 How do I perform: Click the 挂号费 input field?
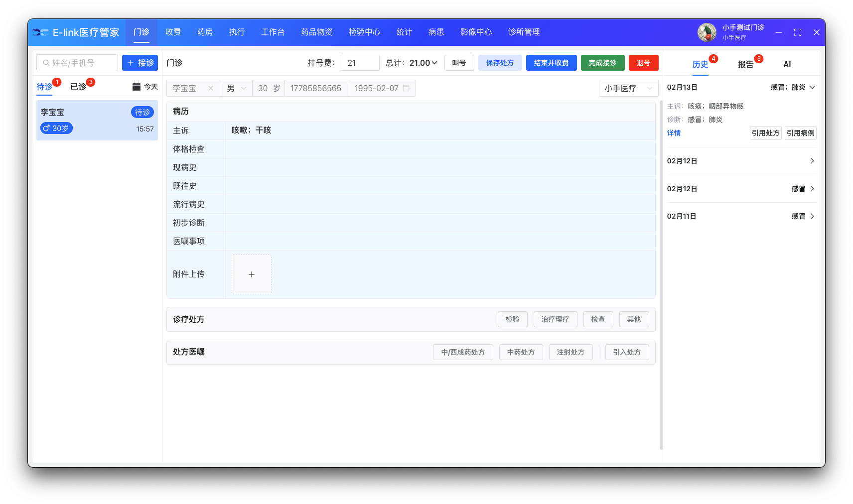point(359,63)
